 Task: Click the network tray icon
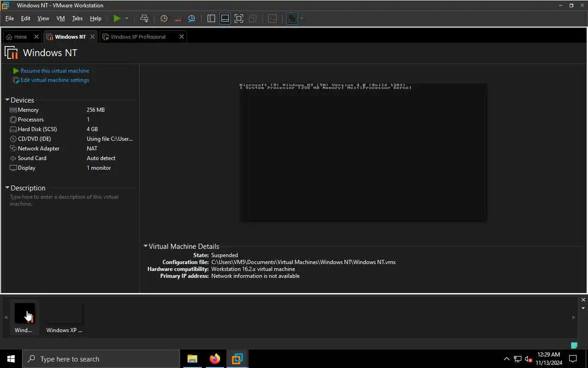[518, 359]
